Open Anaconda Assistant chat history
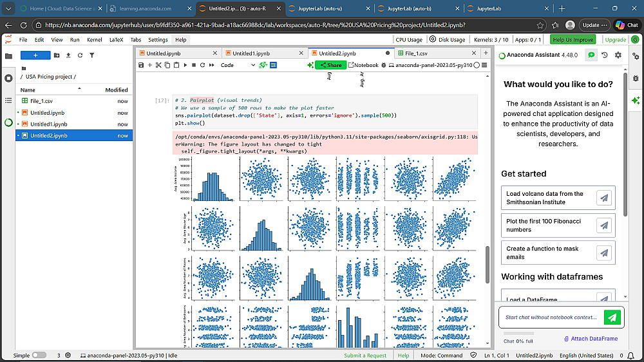The width and height of the screenshot is (644, 362). tap(605, 55)
